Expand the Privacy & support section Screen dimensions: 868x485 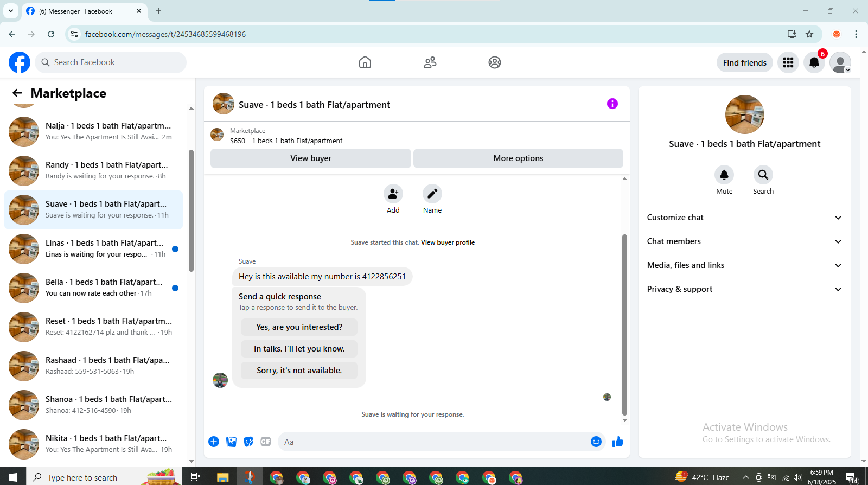pyautogui.click(x=744, y=289)
